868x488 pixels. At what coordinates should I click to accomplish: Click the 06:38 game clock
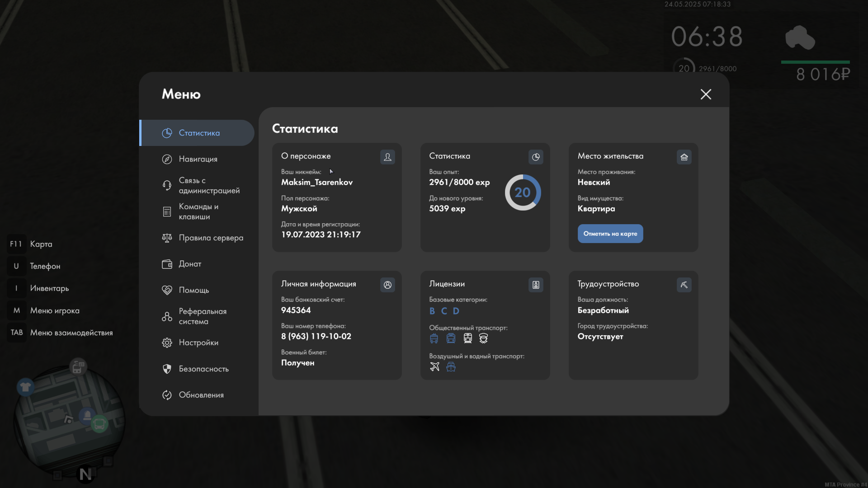707,37
